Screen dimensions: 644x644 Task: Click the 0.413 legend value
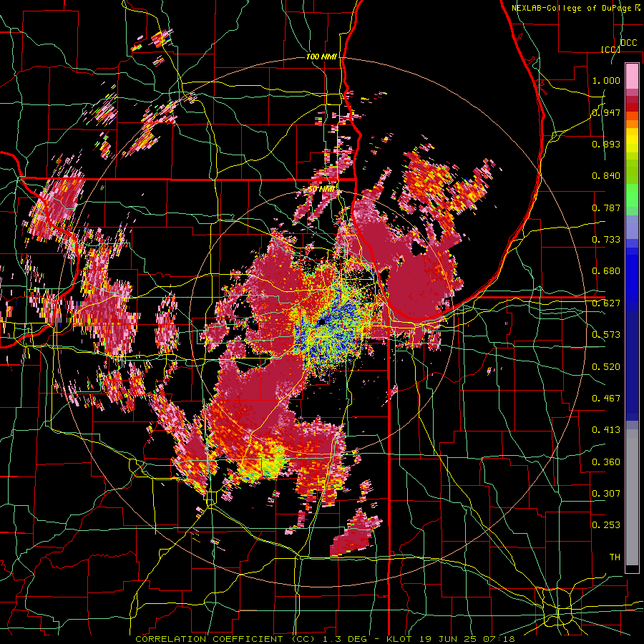tap(606, 430)
